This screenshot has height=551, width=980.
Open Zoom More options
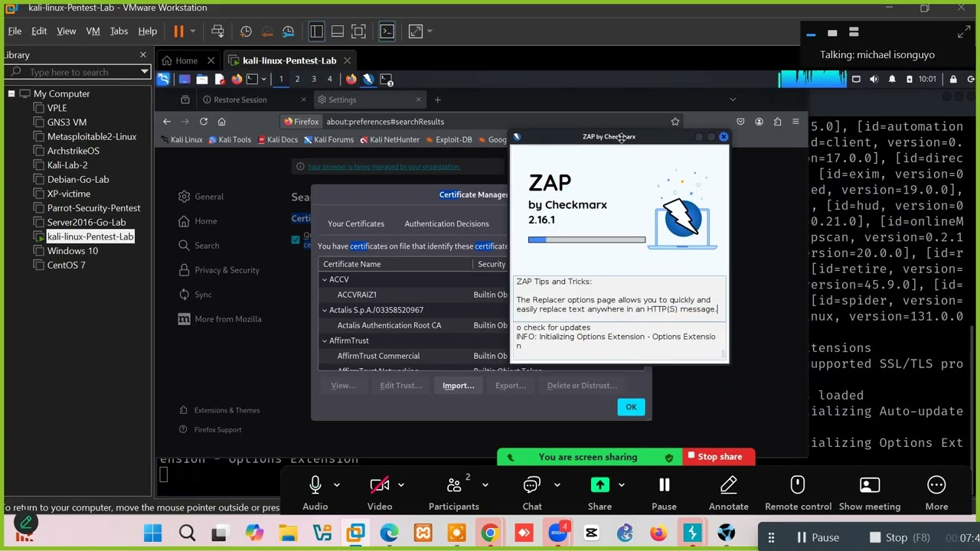tap(936, 492)
